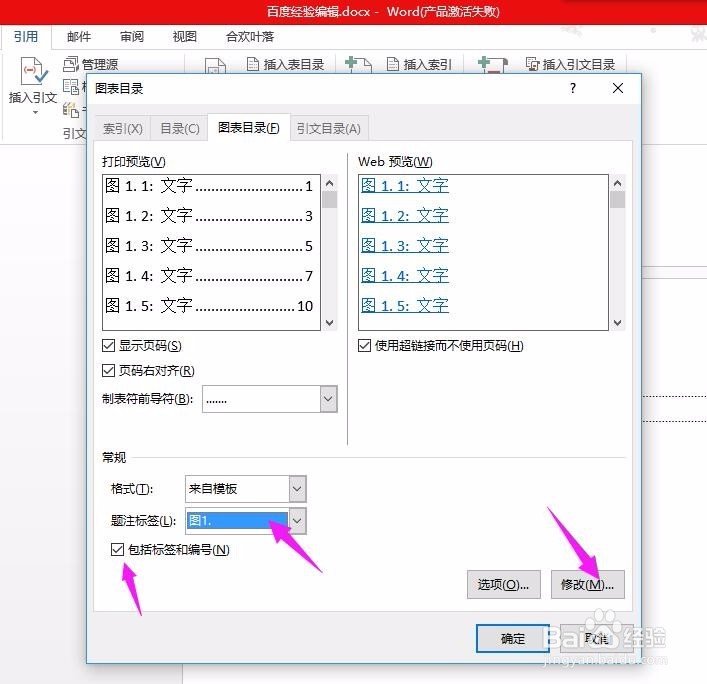The height and width of the screenshot is (684, 707).
Task: Click Web preview link 图 1.4: 文字
Action: [x=405, y=275]
